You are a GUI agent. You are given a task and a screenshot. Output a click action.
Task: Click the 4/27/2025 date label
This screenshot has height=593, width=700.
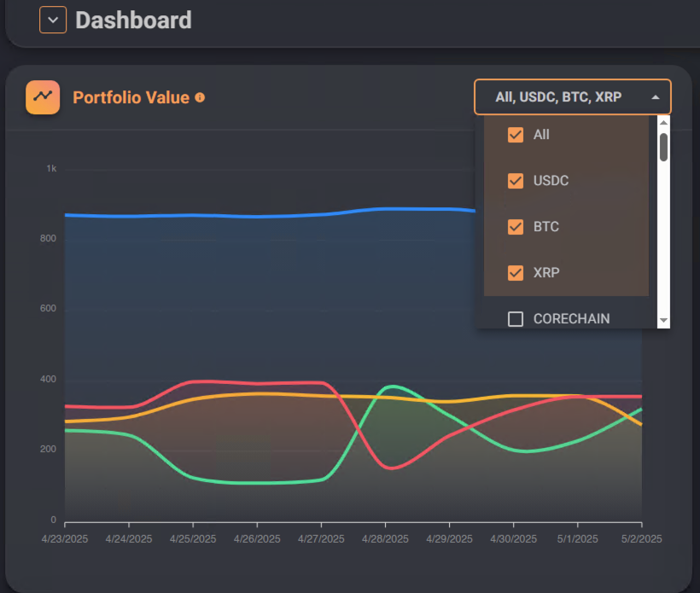point(322,539)
